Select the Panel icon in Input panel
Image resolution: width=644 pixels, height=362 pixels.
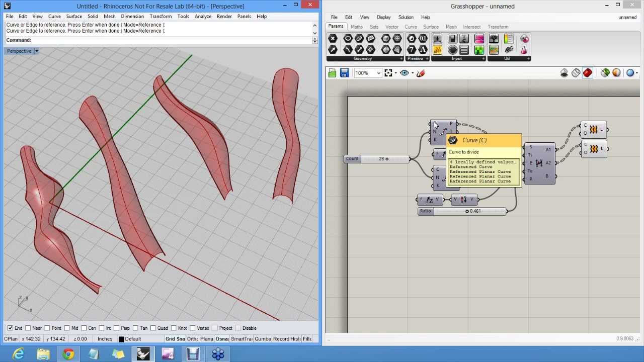tap(437, 50)
